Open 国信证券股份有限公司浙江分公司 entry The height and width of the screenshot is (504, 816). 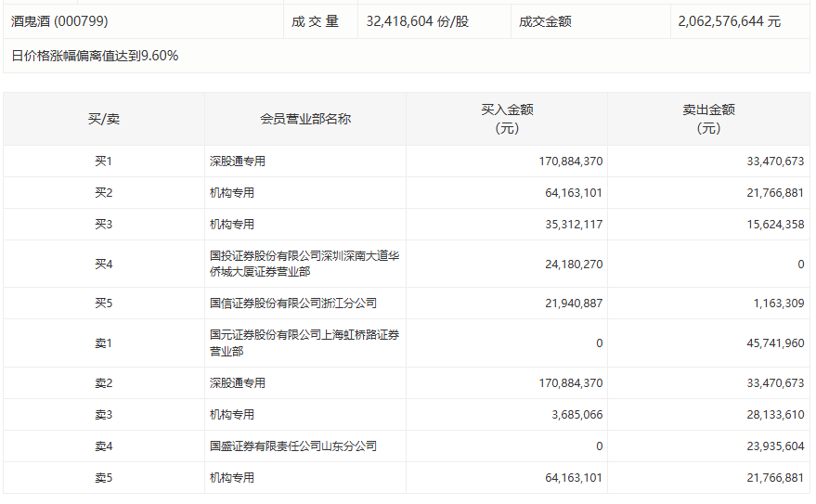coord(293,304)
